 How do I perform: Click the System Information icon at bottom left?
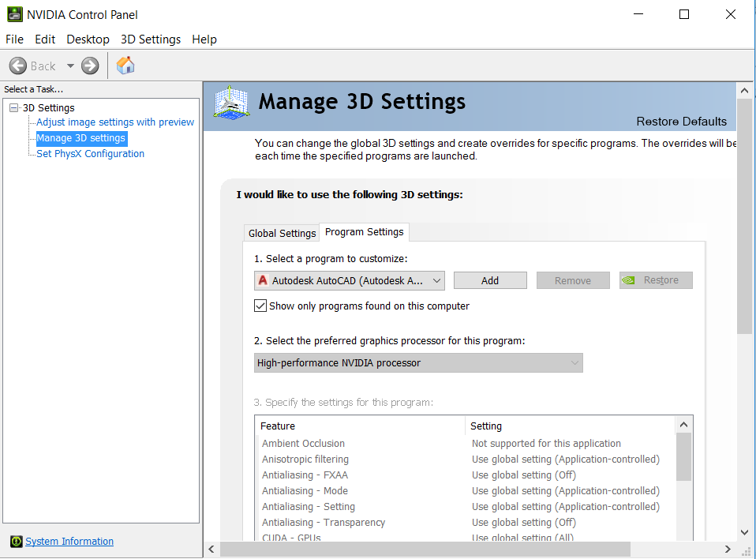point(16,542)
